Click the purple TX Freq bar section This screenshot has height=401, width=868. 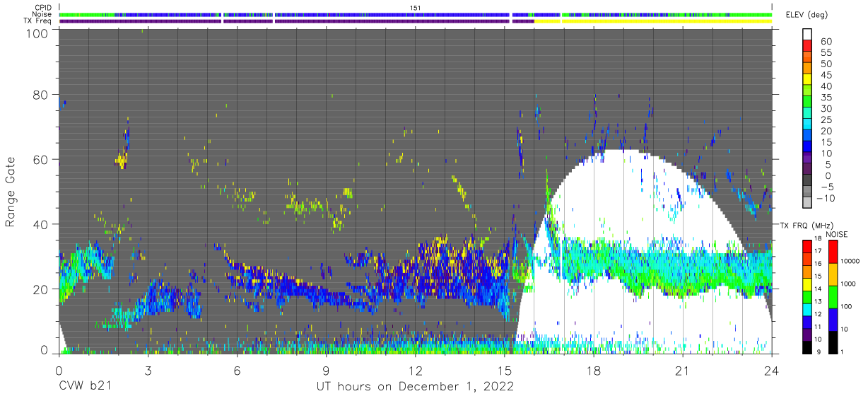tap(297, 21)
